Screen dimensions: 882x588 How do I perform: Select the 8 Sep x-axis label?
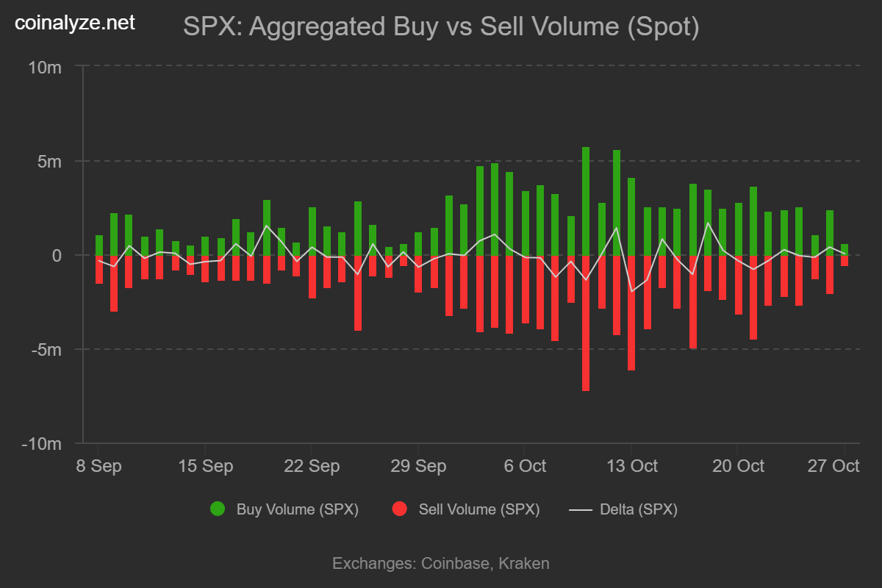(98, 466)
